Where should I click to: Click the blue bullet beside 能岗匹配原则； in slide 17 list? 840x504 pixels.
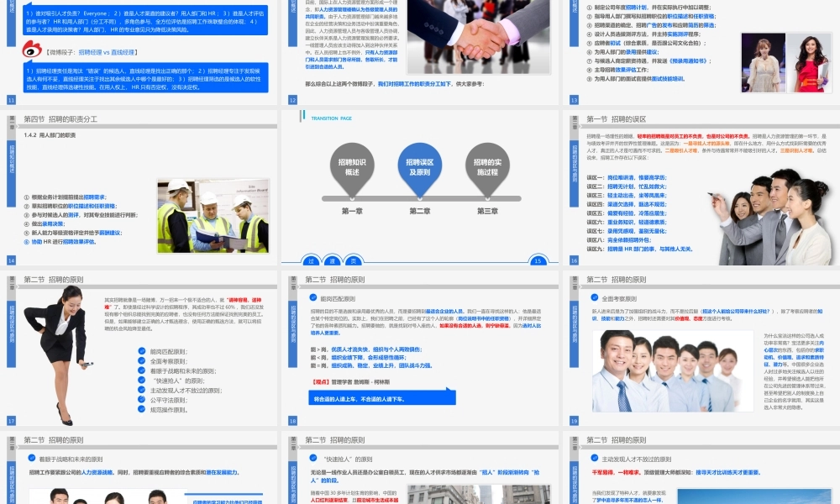[141, 351]
